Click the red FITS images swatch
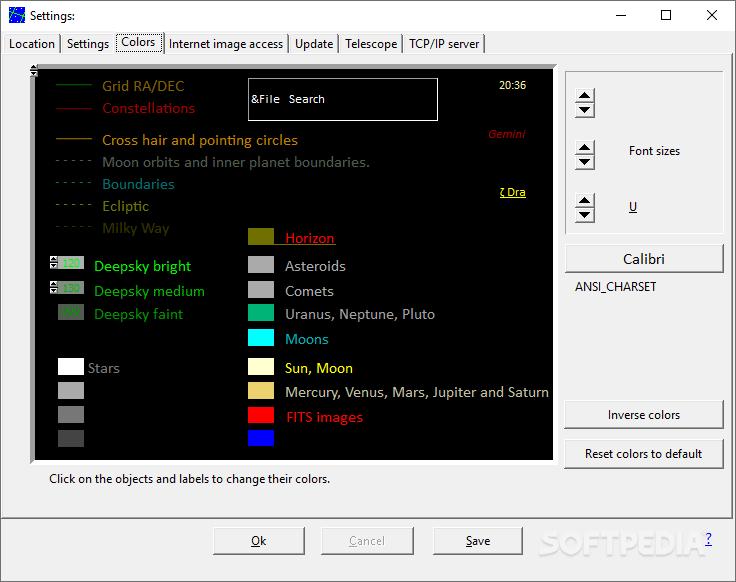The image size is (736, 582). pyautogui.click(x=261, y=415)
